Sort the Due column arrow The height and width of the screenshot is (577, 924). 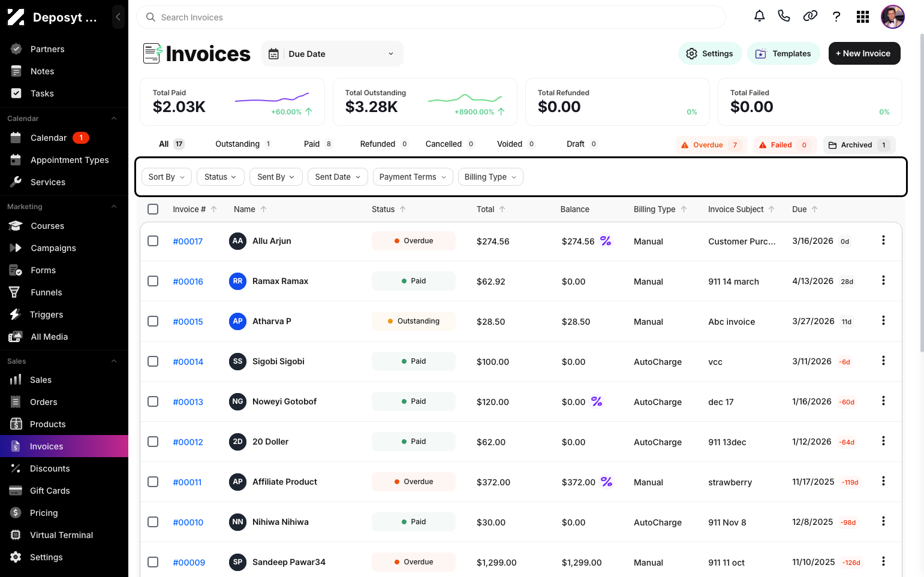814,209
